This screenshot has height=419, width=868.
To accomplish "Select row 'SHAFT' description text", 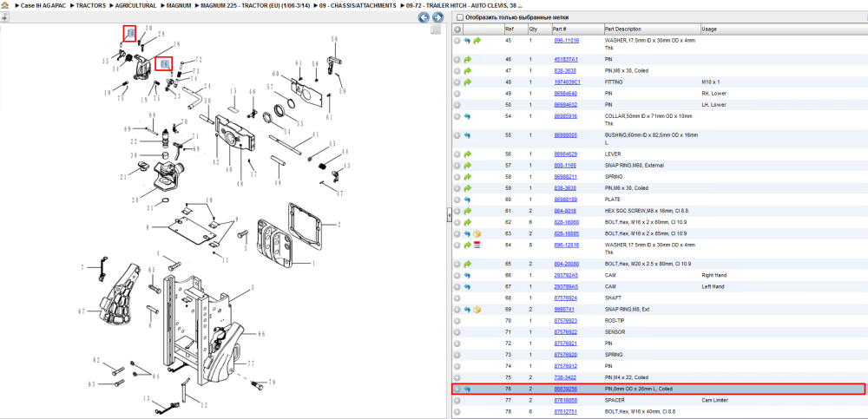I will tap(613, 298).
